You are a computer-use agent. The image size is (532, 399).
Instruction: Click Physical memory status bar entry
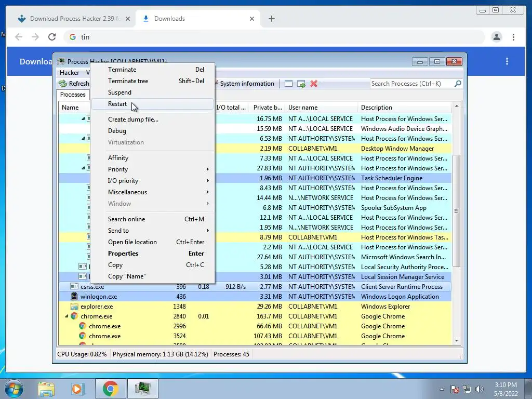click(x=160, y=354)
